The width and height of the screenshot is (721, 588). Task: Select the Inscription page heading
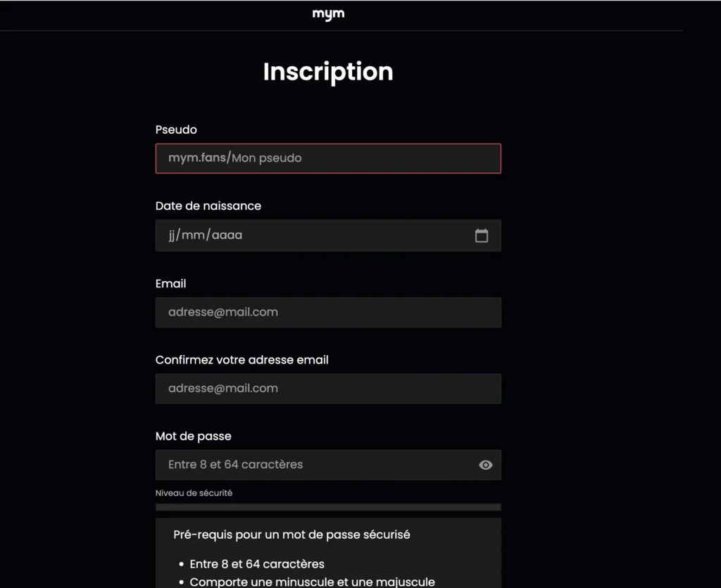[x=328, y=72]
